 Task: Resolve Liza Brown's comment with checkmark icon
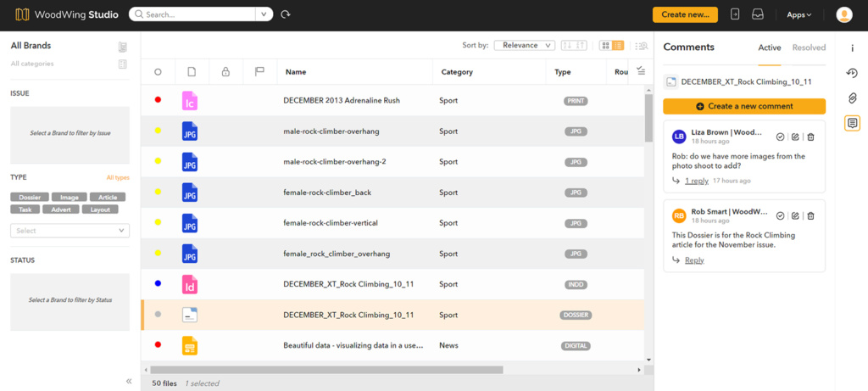(780, 137)
